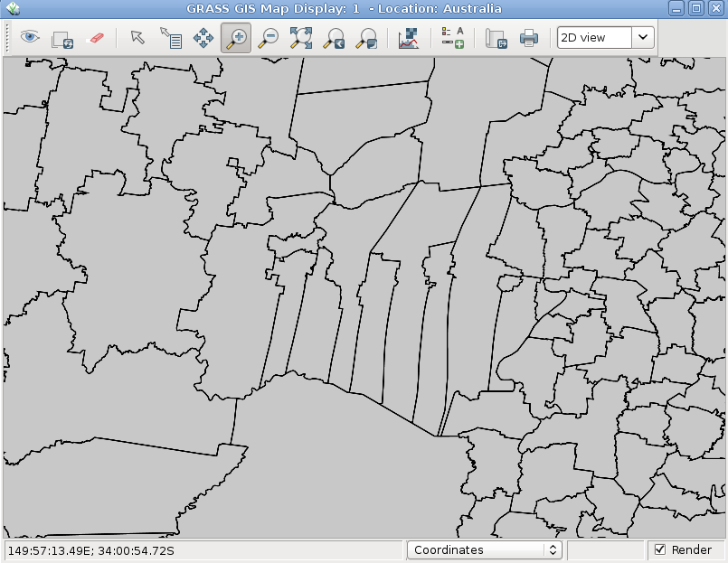Click the Display map eye icon
Screen dimensions: 728x563
[30, 37]
